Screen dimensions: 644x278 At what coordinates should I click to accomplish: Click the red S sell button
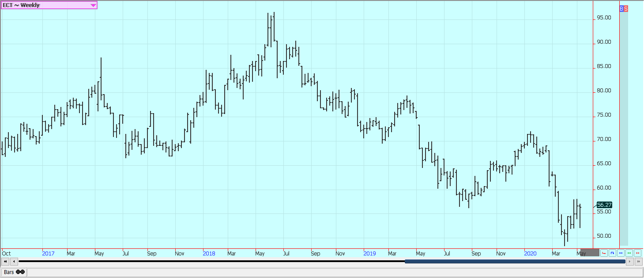(626, 9)
